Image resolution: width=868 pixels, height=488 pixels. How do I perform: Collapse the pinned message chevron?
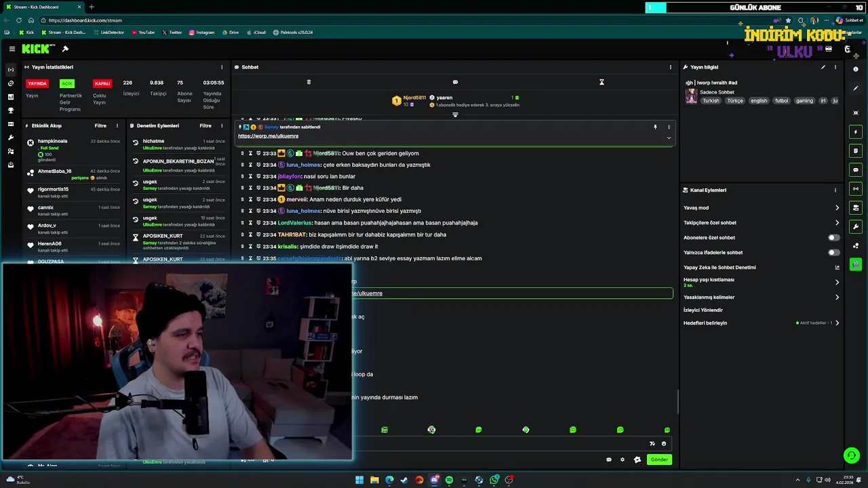[669, 138]
